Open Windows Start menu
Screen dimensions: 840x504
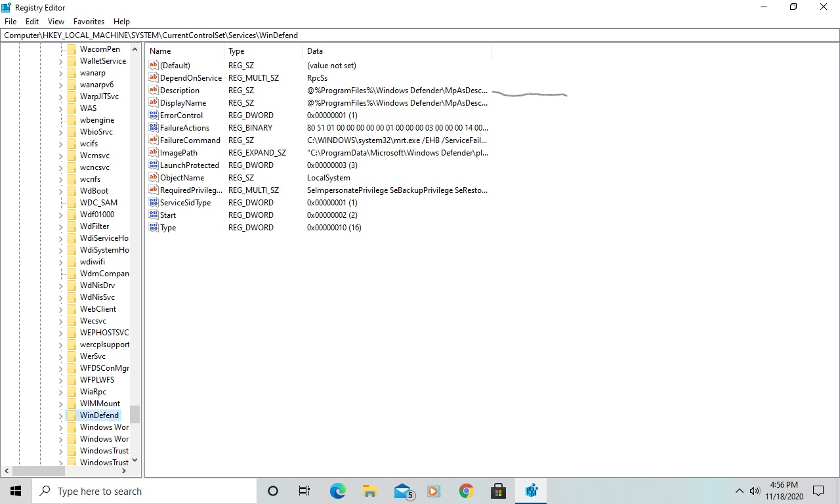pyautogui.click(x=16, y=491)
